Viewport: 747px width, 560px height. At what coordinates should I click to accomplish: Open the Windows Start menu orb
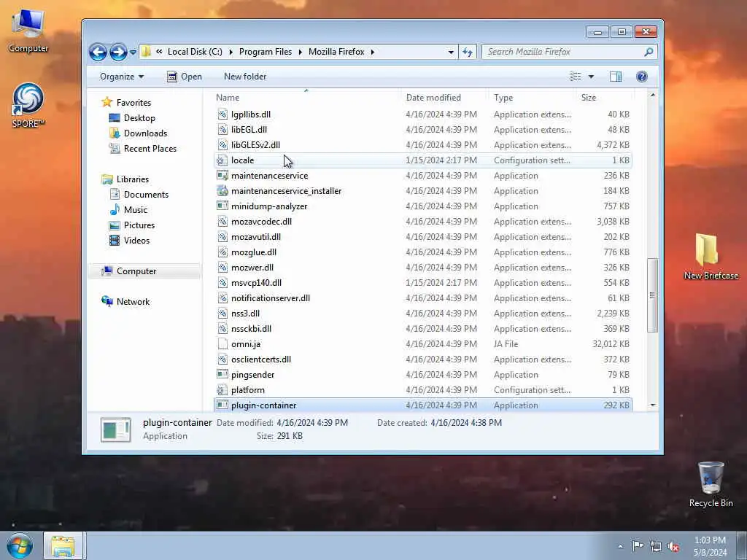20,545
